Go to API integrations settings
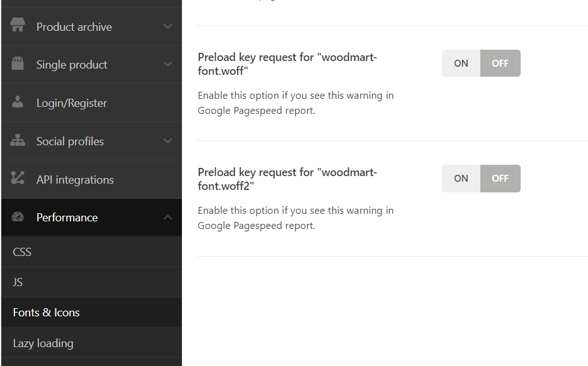This screenshot has height=366, width=588. tap(75, 179)
